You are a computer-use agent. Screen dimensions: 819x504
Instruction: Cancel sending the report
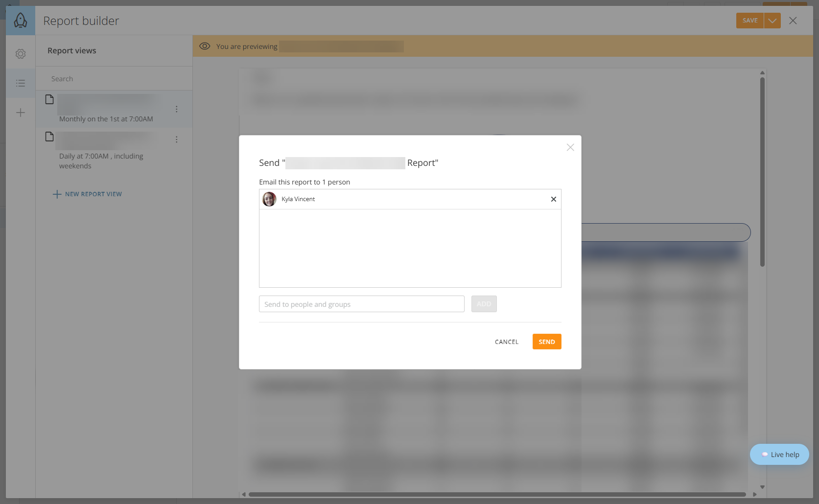pyautogui.click(x=507, y=342)
